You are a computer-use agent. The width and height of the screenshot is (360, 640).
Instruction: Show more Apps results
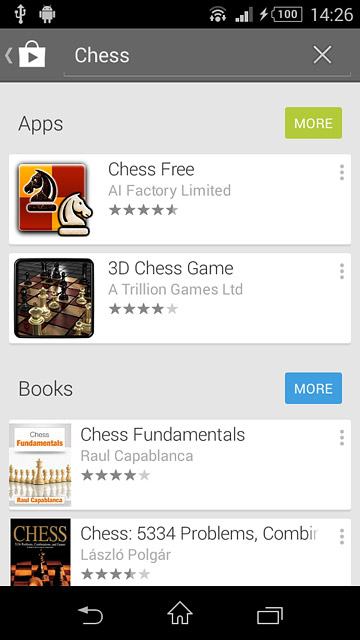pos(313,123)
